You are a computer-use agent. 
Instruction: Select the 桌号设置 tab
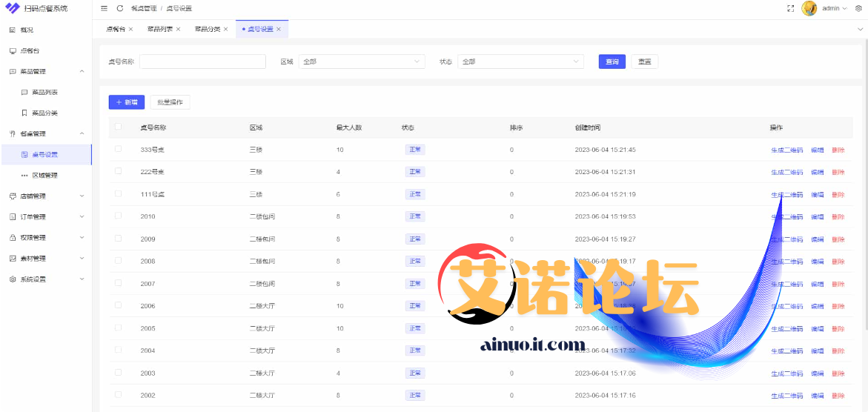(260, 29)
